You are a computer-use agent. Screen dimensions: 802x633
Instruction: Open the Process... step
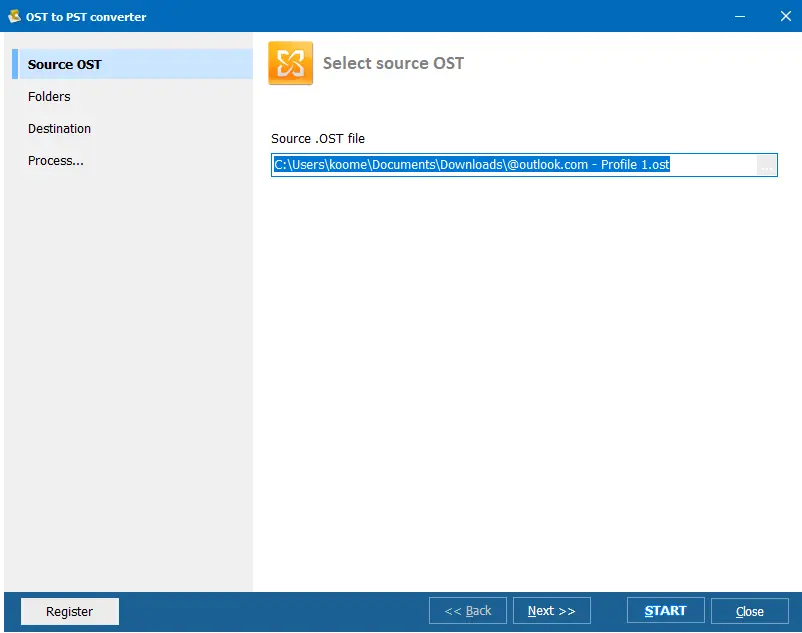(56, 161)
